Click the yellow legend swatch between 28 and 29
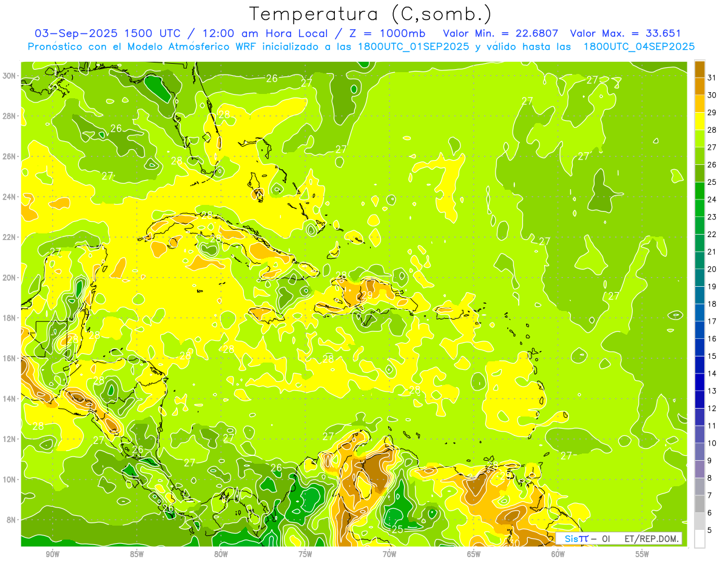 point(699,121)
